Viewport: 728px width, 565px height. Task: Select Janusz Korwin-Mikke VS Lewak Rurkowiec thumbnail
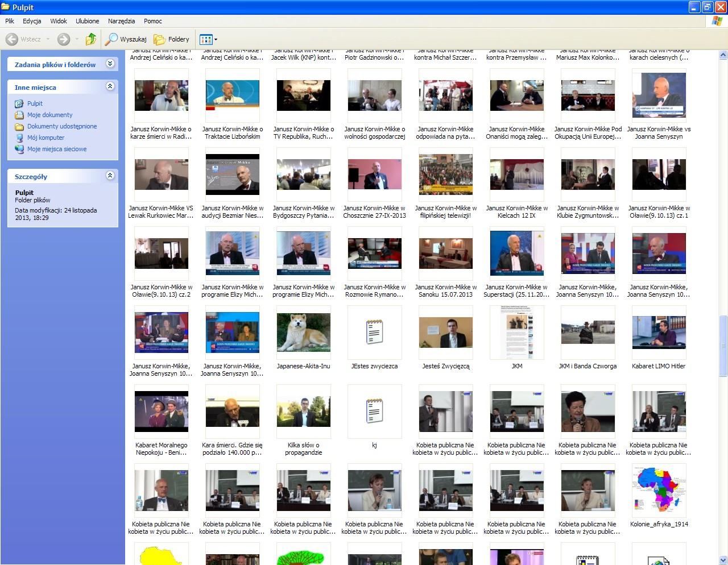pyautogui.click(x=161, y=175)
